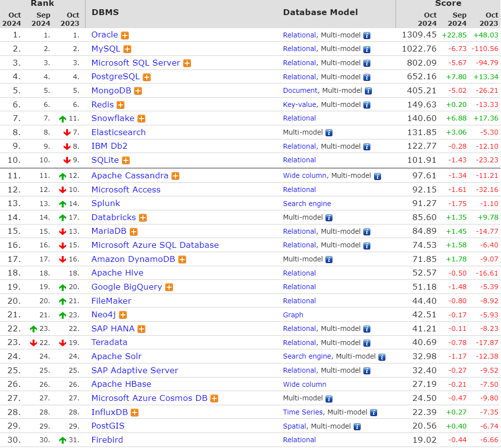The width and height of the screenshot is (501, 448).
Task: Open the info icon in the Redis row
Action: (x=367, y=105)
